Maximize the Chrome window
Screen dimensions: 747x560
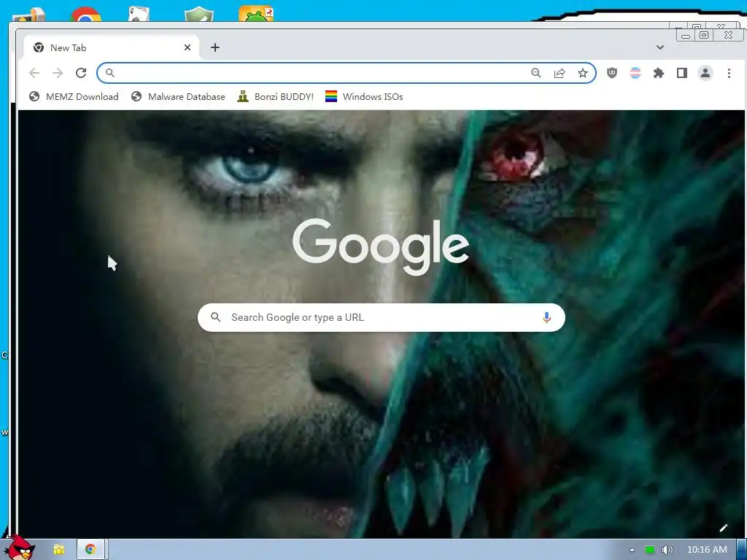click(x=704, y=35)
